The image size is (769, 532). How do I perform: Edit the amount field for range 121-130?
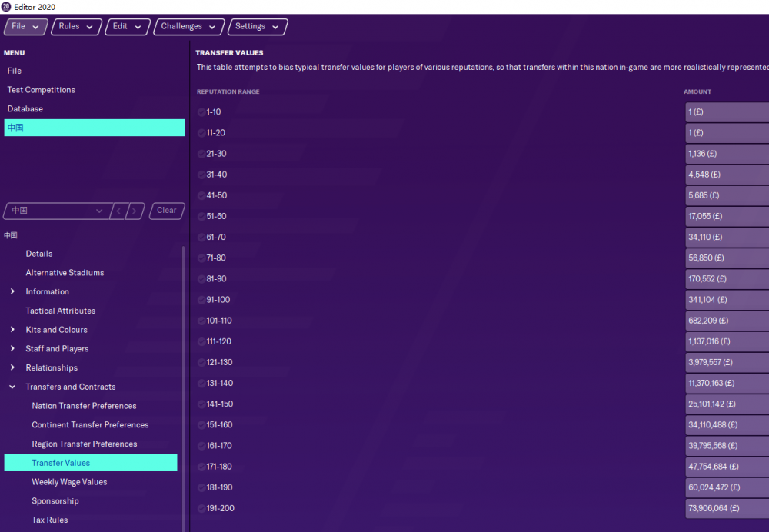click(726, 362)
